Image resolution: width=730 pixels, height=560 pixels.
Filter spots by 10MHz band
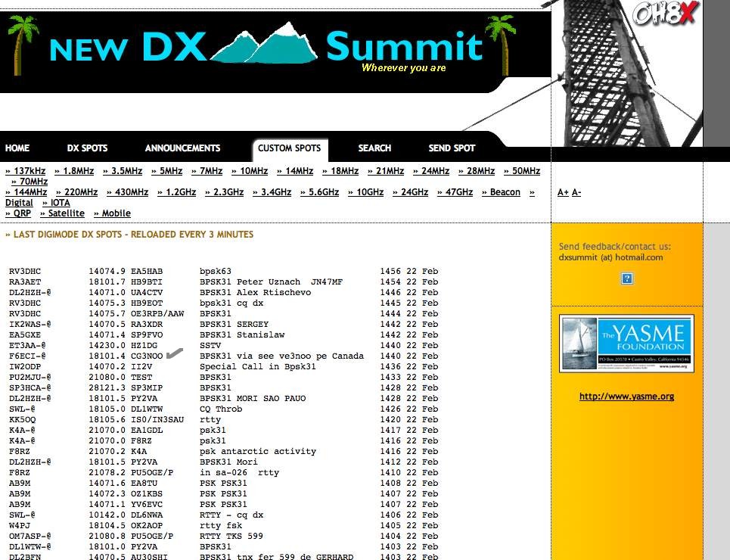[250, 171]
